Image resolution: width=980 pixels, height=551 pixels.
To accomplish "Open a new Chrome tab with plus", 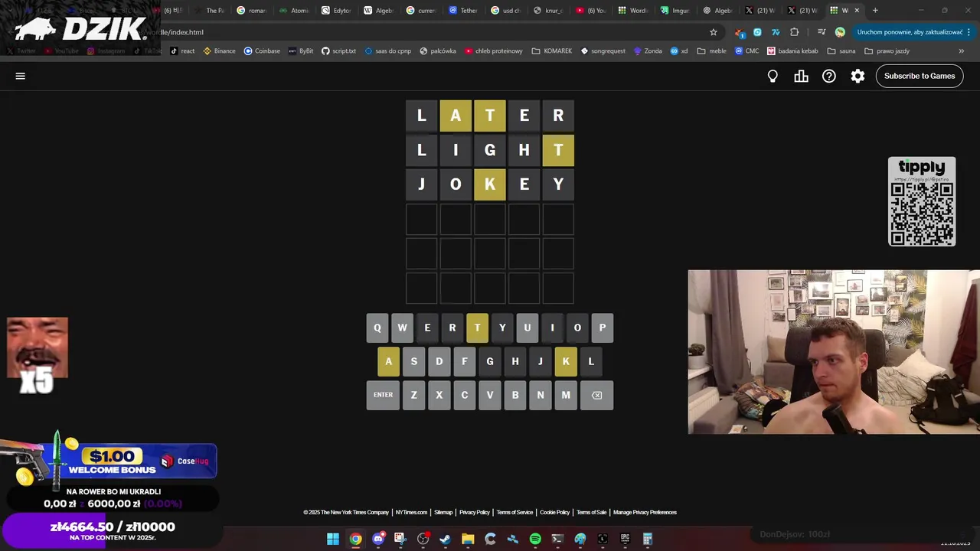I will [x=875, y=10].
